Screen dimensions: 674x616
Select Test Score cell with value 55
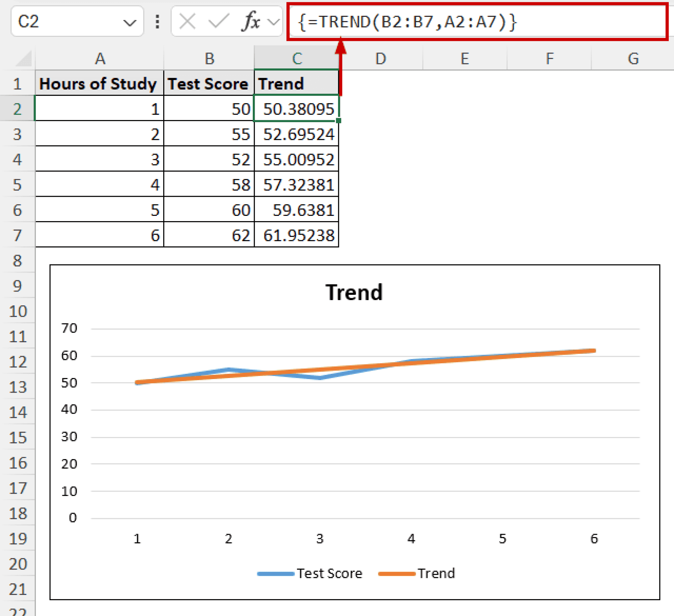[x=209, y=134]
